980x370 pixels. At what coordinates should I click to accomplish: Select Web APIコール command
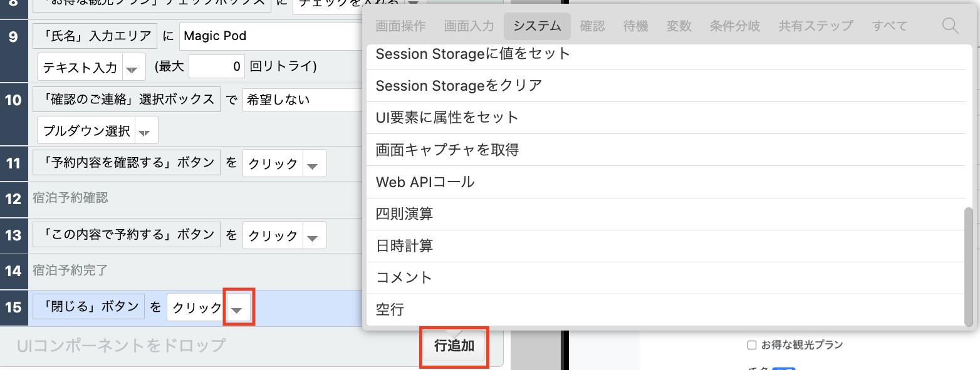(425, 182)
